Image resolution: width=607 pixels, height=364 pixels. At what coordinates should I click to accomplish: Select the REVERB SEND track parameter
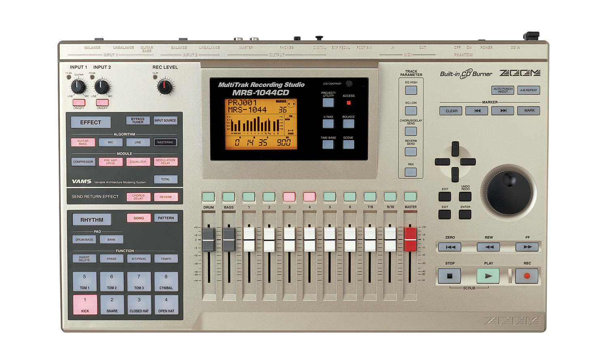411,152
